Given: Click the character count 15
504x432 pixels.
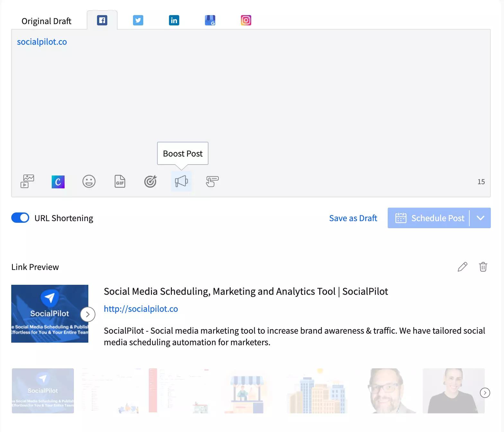Looking at the screenshot, I should pyautogui.click(x=481, y=182).
